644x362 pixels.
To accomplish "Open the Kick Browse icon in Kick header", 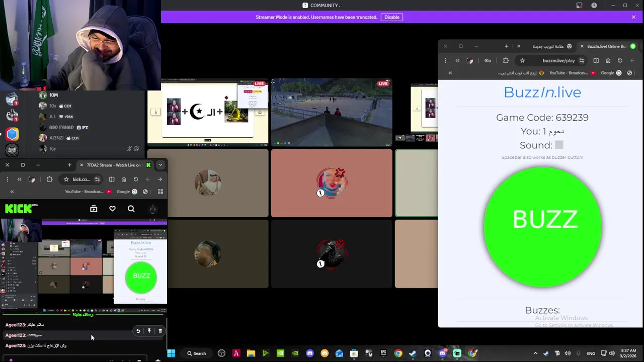I will [x=94, y=209].
